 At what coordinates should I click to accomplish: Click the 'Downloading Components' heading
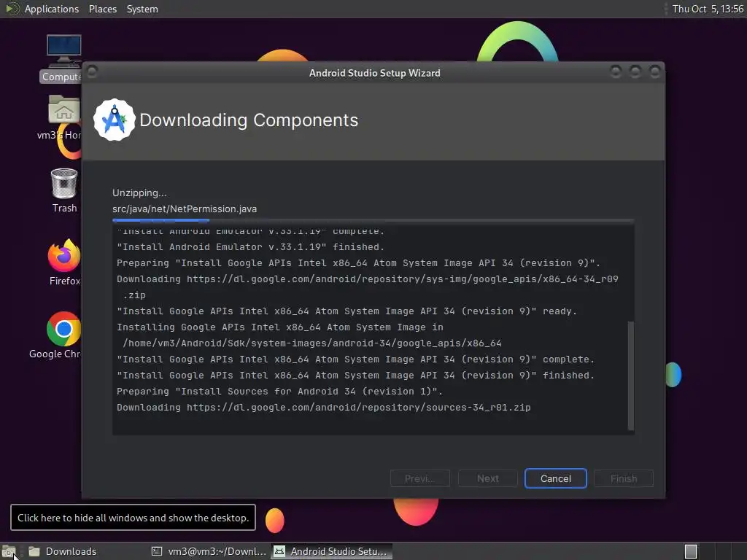[249, 120]
